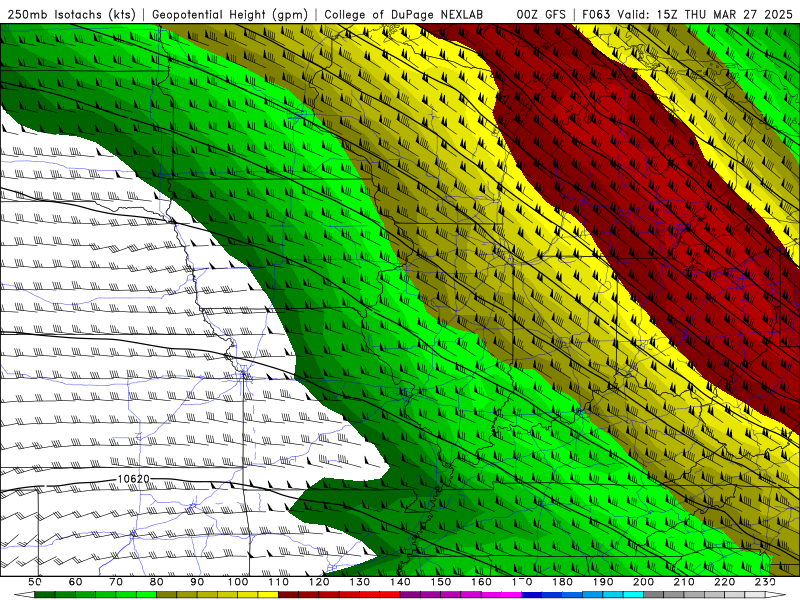The height and width of the screenshot is (600, 800).
Task: Click the 160 tick label on colorbar
Action: tap(481, 582)
